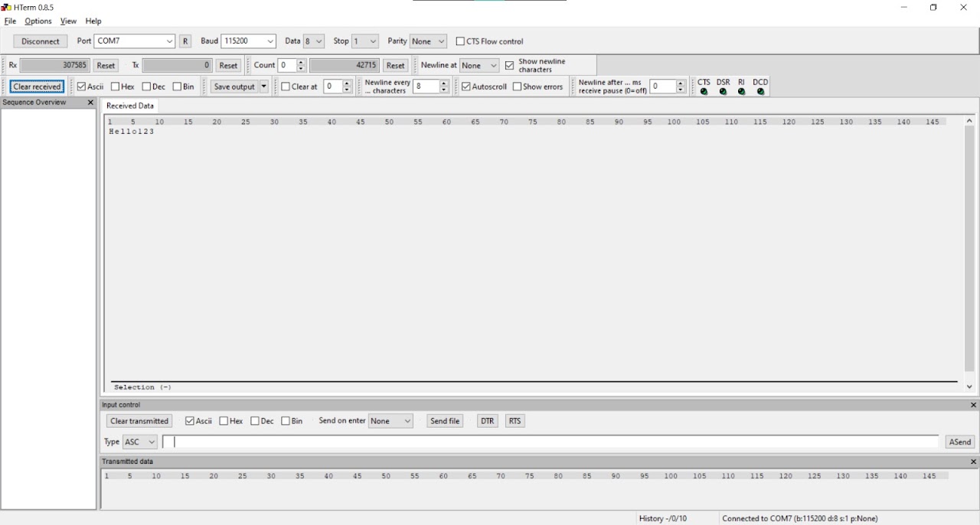Click Connected to COM7 status text
Image resolution: width=980 pixels, height=525 pixels.
tap(799, 518)
